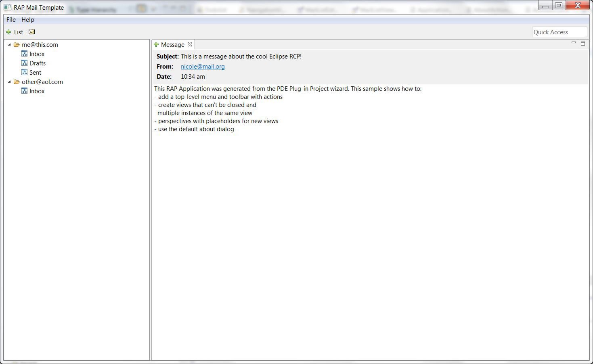Click the envelope message icon in toolbar

pyautogui.click(x=31, y=32)
